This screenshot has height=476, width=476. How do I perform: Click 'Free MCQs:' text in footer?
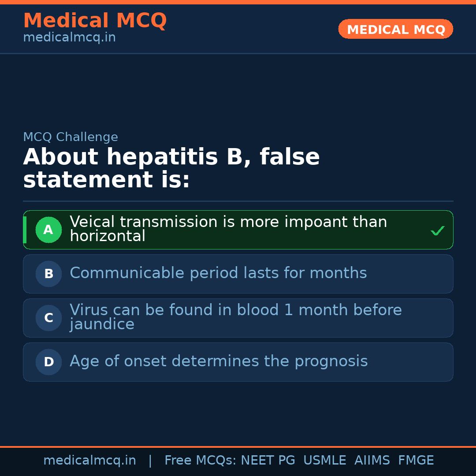coord(200,461)
